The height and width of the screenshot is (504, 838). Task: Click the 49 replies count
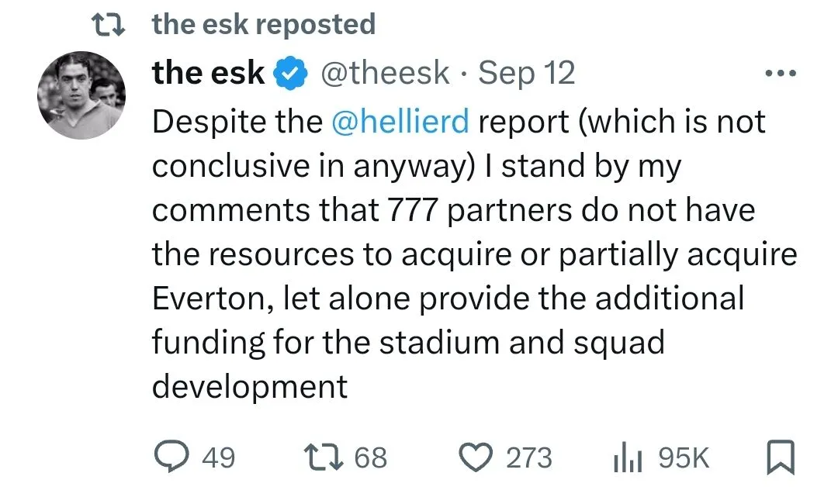[218, 457]
